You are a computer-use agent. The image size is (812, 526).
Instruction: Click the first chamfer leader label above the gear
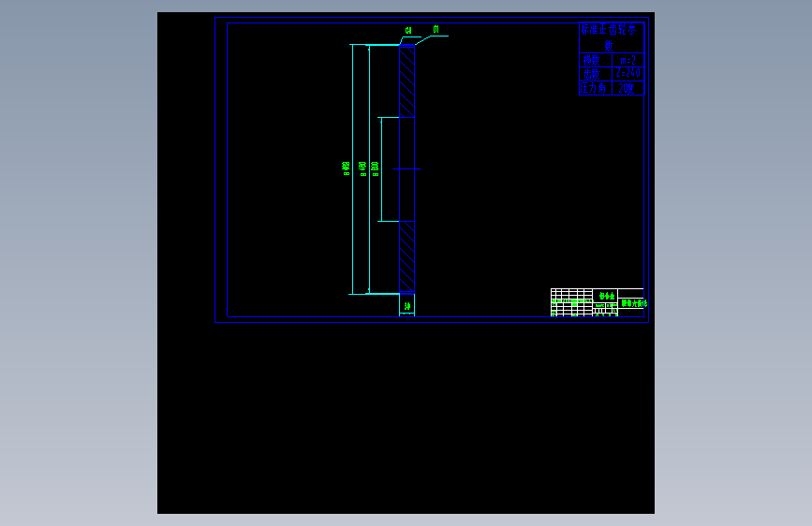tap(408, 31)
